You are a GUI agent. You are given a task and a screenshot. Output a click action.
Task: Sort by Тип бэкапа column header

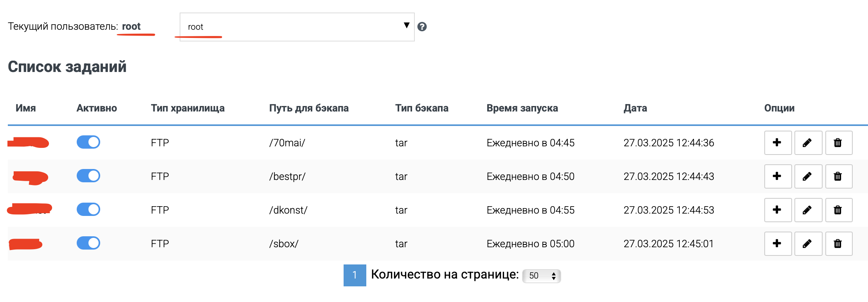[x=422, y=108]
